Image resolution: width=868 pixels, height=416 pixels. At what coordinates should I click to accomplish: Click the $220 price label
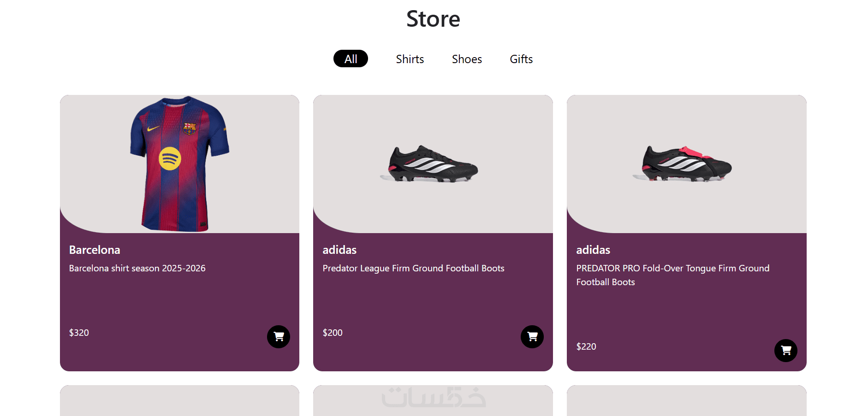(x=586, y=346)
